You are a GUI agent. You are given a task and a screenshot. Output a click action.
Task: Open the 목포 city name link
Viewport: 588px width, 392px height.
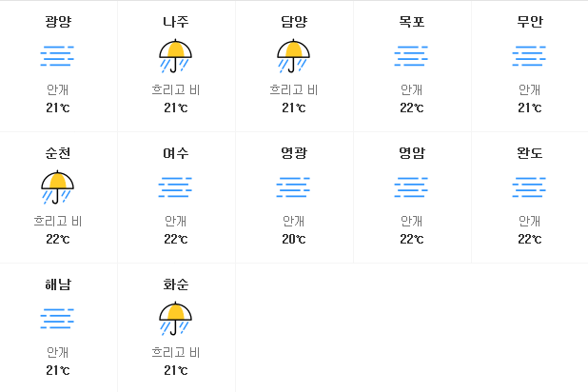click(x=411, y=21)
